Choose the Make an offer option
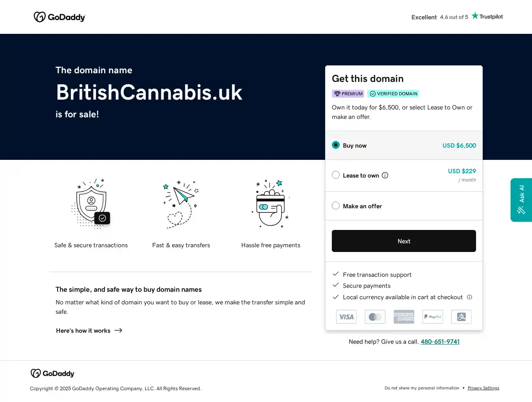This screenshot has height=402, width=532. [x=336, y=206]
